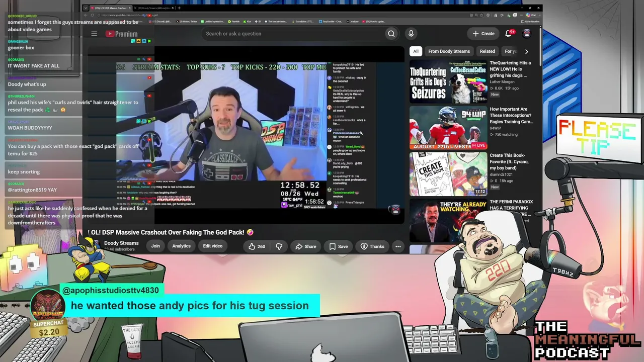Save the video to a playlist

coord(339,246)
